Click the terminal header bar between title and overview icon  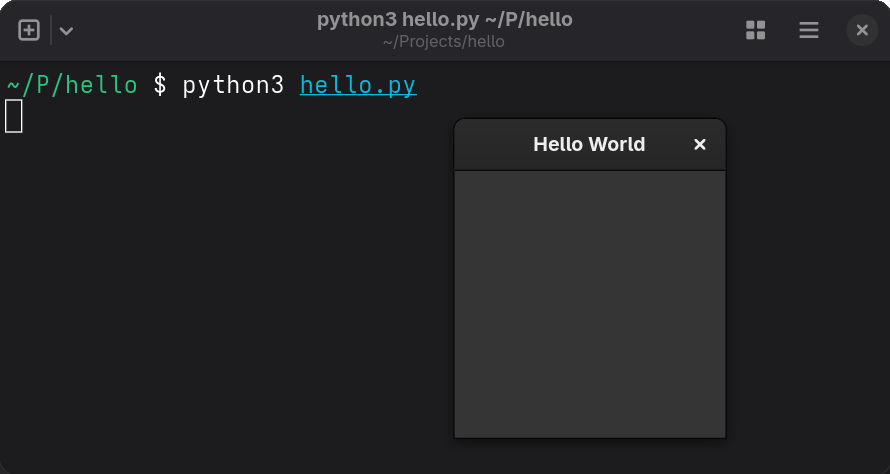(660, 30)
